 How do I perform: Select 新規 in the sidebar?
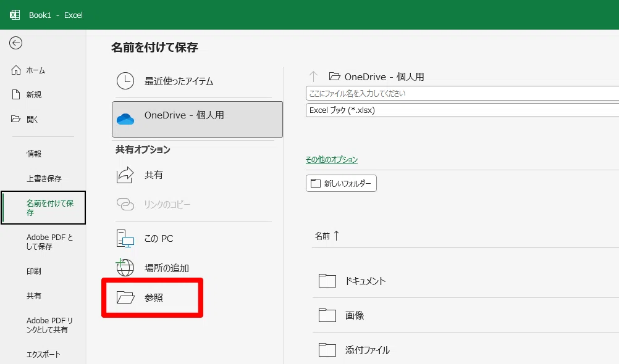(x=34, y=94)
